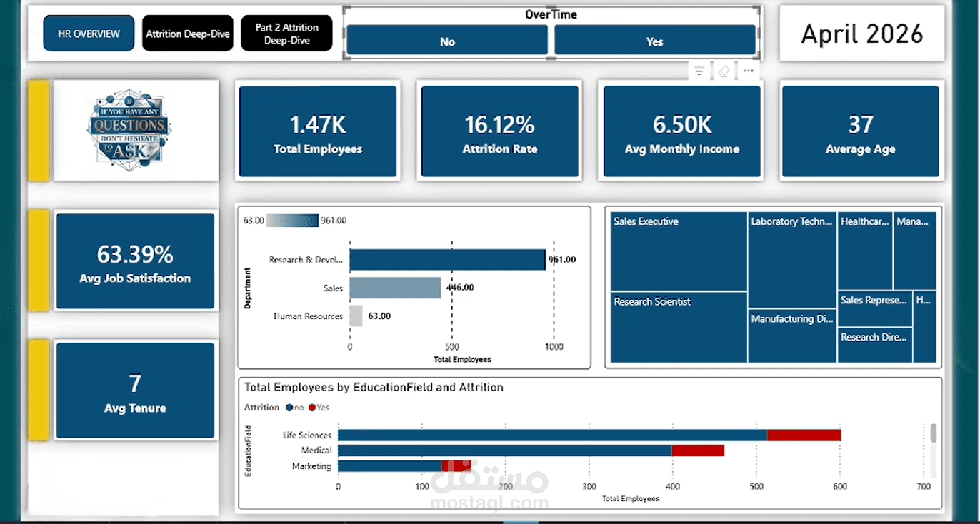980x524 pixels.
Task: Click the Research Scientist treemap tile
Action: (x=679, y=327)
